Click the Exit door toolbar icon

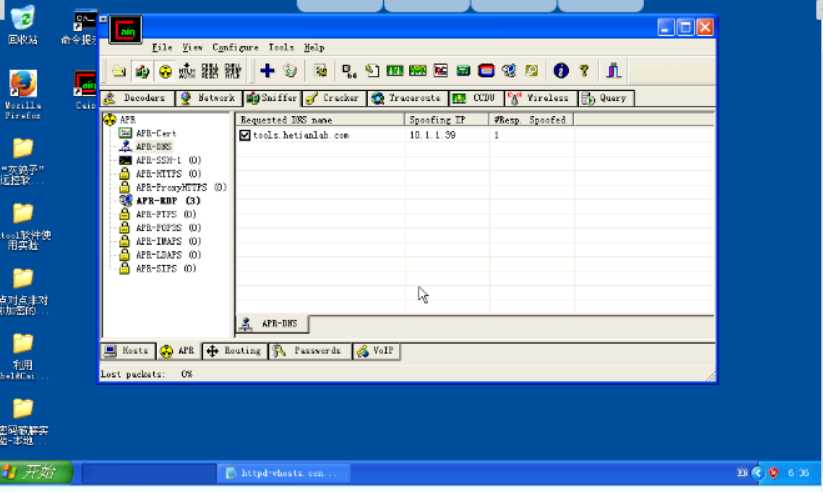click(614, 70)
